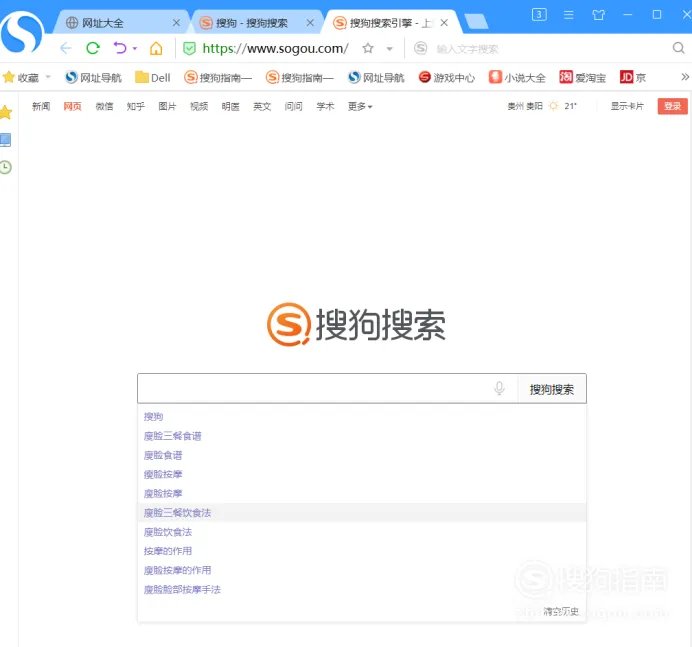Open the skin shirt icon

click(x=598, y=15)
